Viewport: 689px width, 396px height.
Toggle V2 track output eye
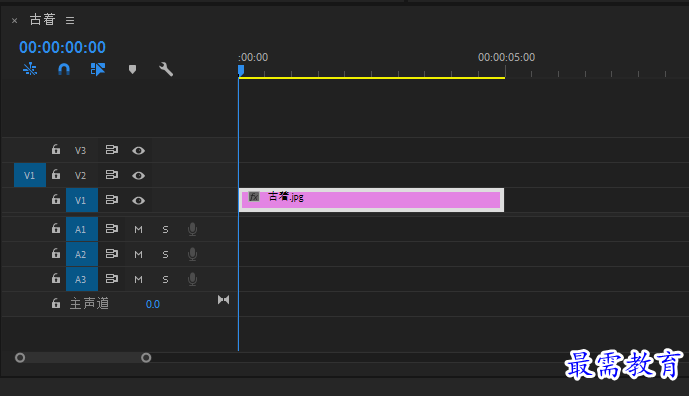pyautogui.click(x=138, y=175)
